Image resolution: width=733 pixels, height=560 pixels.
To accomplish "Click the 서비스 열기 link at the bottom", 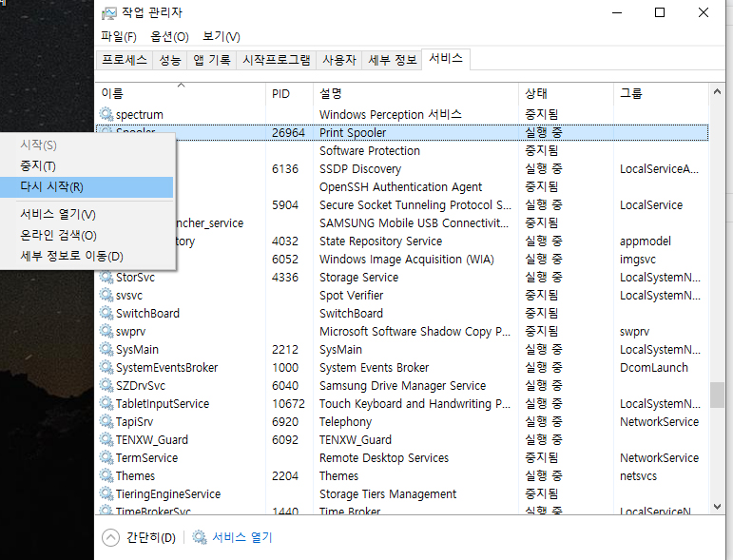I will [242, 537].
